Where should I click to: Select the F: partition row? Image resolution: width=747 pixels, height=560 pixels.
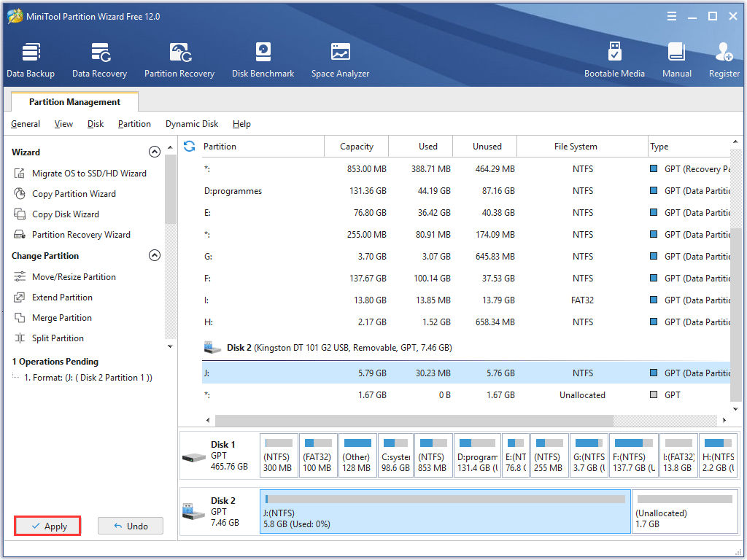pyautogui.click(x=466, y=279)
